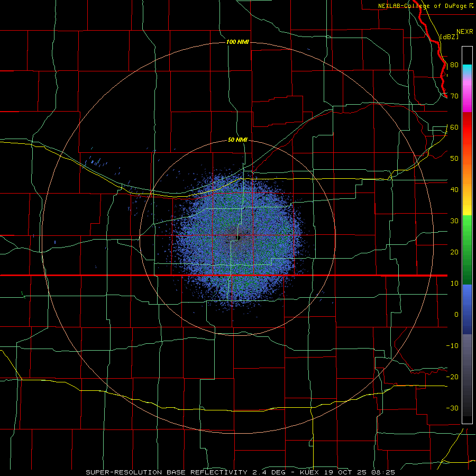Viewport: 476px width, 476px height.
Task: Click the -20 value on dBZ scale
Action: [x=452, y=377]
